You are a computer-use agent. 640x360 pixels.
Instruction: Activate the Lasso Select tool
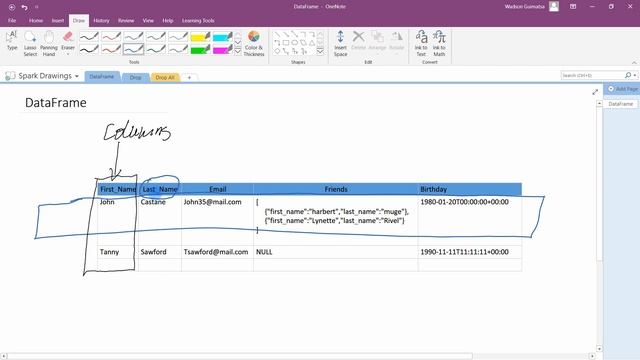pos(30,43)
